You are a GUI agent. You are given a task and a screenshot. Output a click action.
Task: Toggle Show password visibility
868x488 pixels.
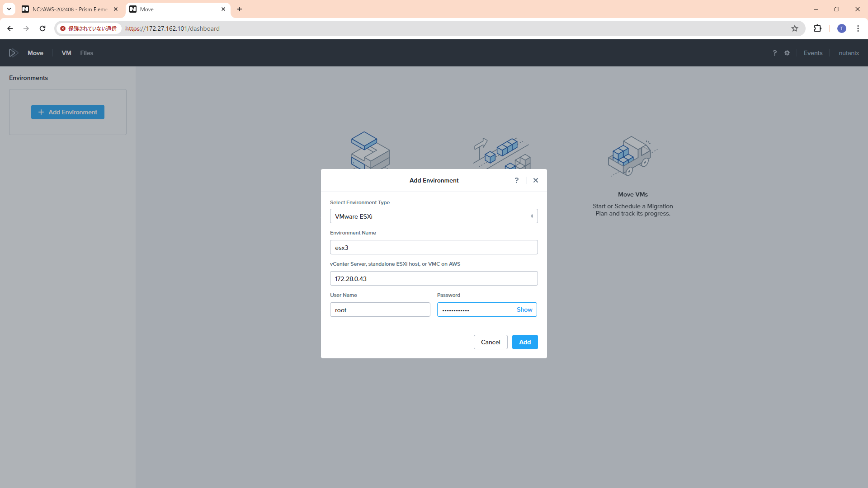[x=524, y=310]
